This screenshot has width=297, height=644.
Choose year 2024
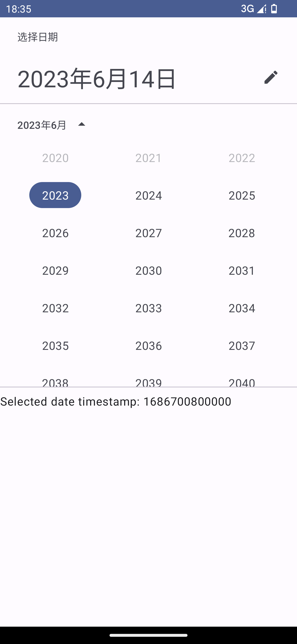(x=149, y=195)
